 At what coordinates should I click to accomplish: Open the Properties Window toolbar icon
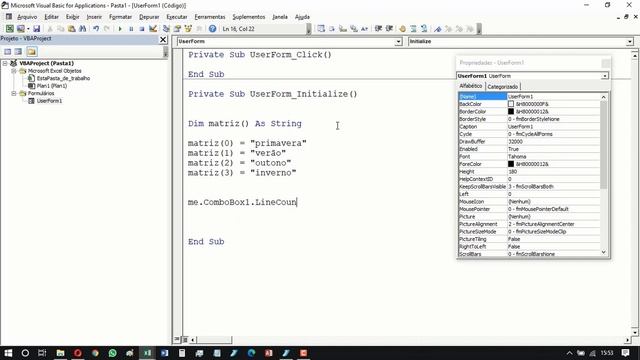(177, 29)
